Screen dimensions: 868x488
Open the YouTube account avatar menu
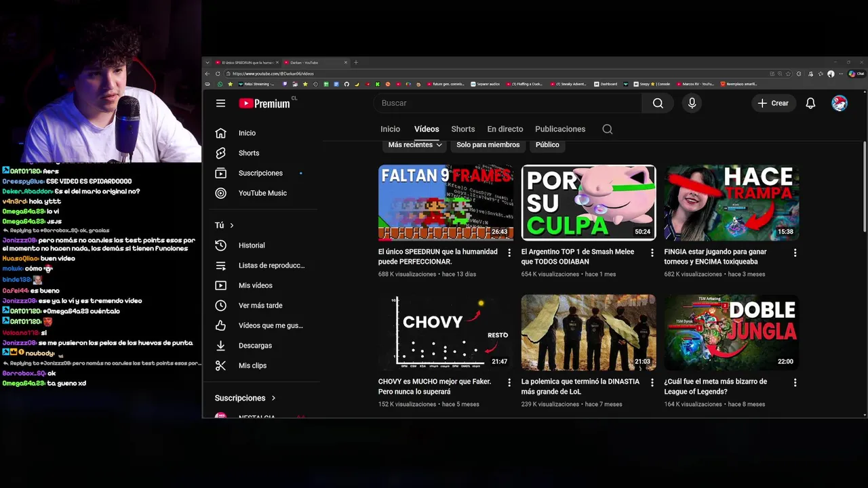[x=840, y=103]
